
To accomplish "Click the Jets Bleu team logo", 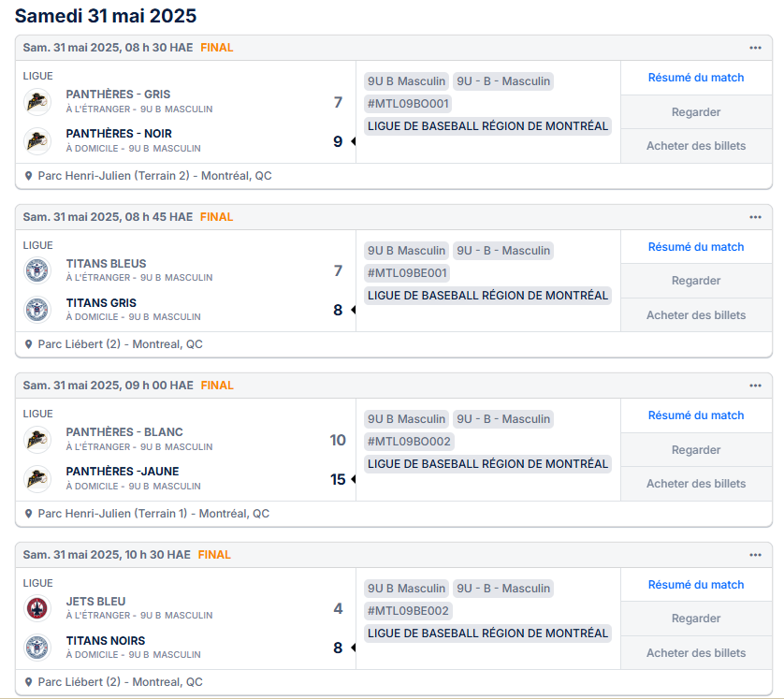I will click(x=37, y=608).
